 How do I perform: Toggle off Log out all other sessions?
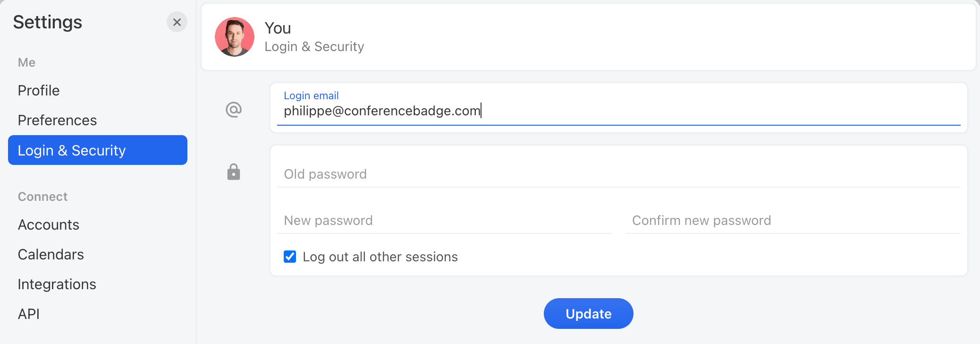pyautogui.click(x=289, y=257)
